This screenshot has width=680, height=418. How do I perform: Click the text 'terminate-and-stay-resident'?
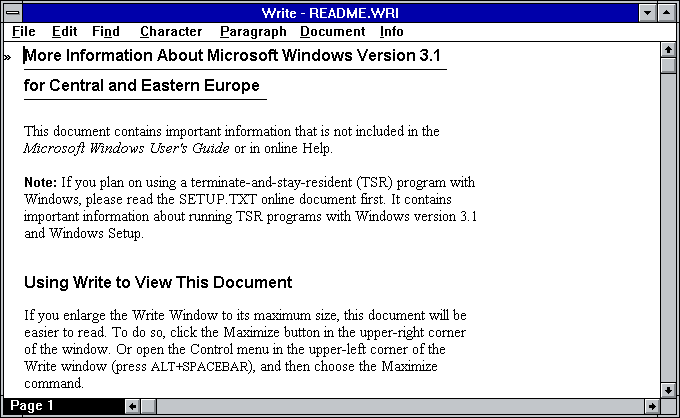tap(271, 183)
